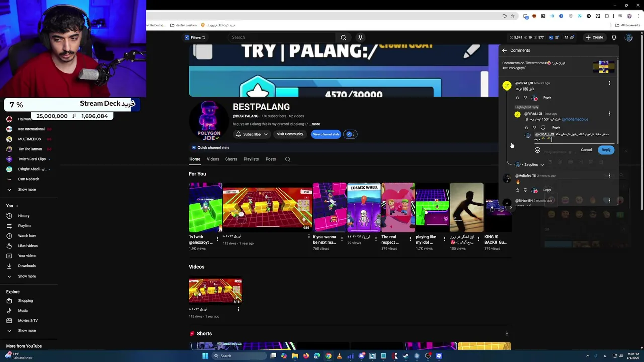644x362 pixels.
Task: Click View channel stats button
Action: coord(326,134)
